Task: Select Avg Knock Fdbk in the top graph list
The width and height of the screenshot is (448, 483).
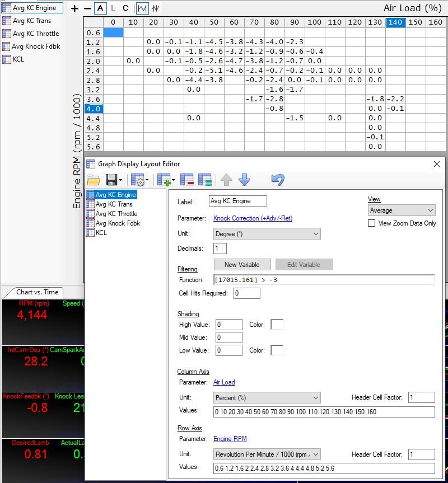Action: pos(31,46)
